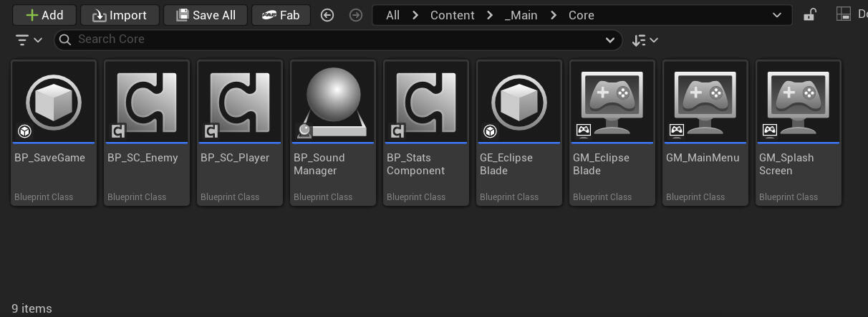Expand saved searches chevron in search bar
Image resolution: width=868 pixels, height=317 pixels.
(610, 40)
